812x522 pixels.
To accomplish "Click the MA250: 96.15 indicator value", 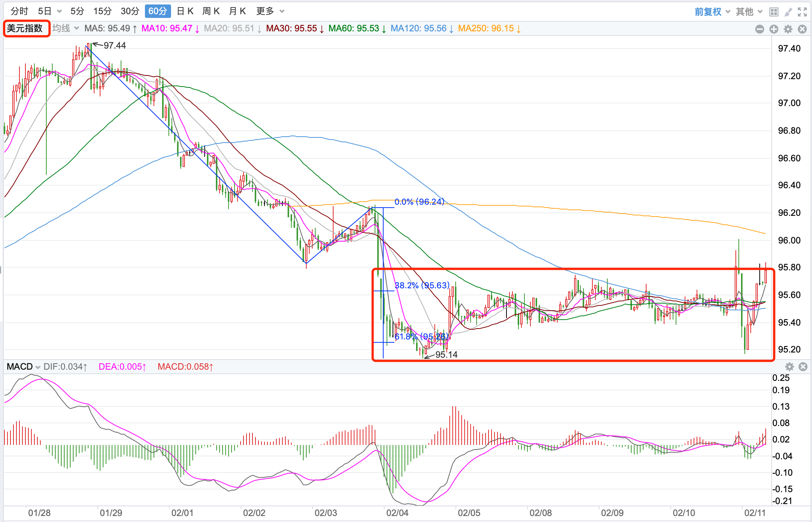I will pyautogui.click(x=489, y=28).
